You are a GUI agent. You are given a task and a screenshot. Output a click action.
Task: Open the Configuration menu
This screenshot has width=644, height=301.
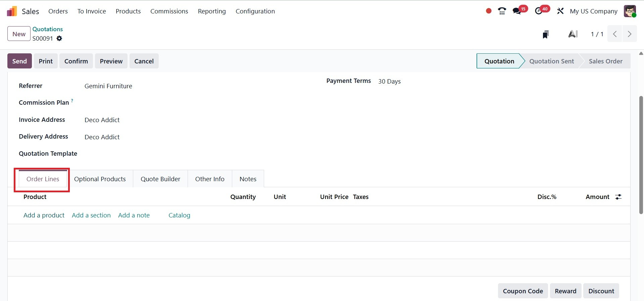(x=255, y=11)
